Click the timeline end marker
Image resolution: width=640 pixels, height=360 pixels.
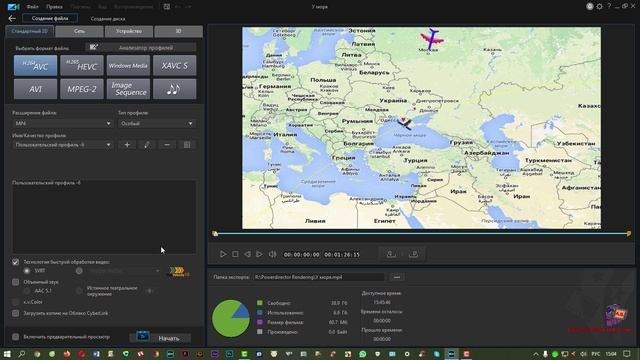629,233
